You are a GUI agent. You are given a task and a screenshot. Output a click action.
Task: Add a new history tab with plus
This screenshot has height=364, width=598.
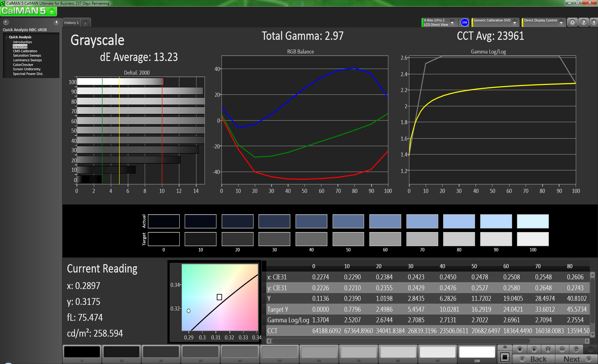coord(85,23)
